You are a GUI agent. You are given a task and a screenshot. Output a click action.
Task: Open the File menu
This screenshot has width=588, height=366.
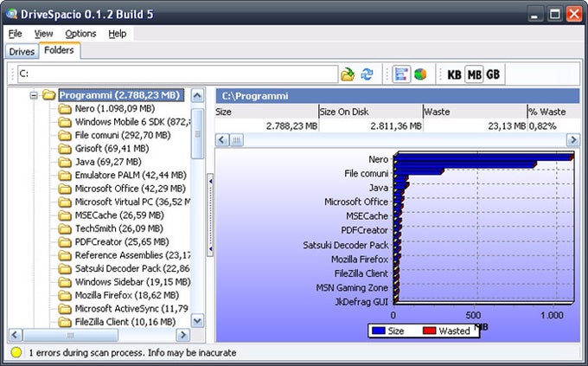click(x=15, y=34)
